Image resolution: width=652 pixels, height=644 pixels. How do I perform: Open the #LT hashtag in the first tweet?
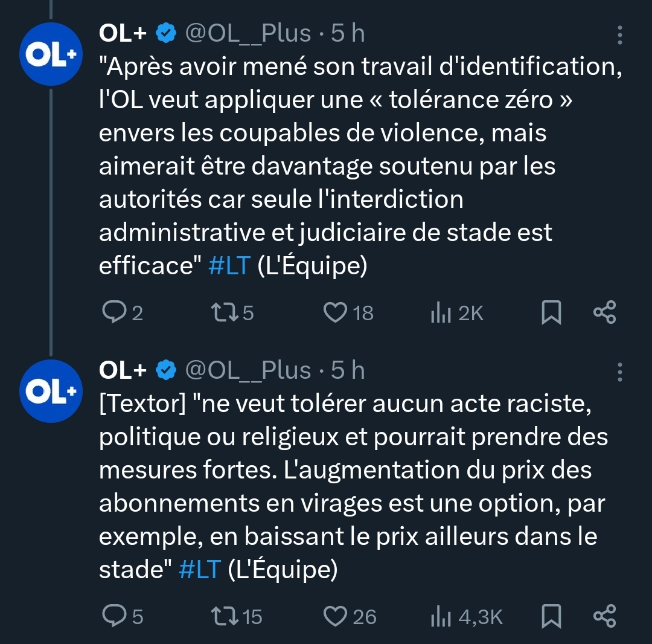pyautogui.click(x=229, y=266)
